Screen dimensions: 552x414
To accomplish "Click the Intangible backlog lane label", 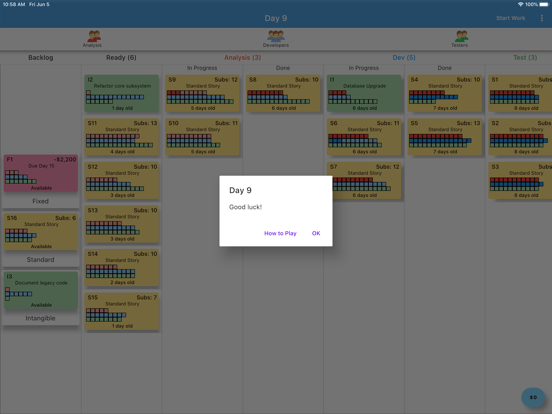I will pos(40,318).
